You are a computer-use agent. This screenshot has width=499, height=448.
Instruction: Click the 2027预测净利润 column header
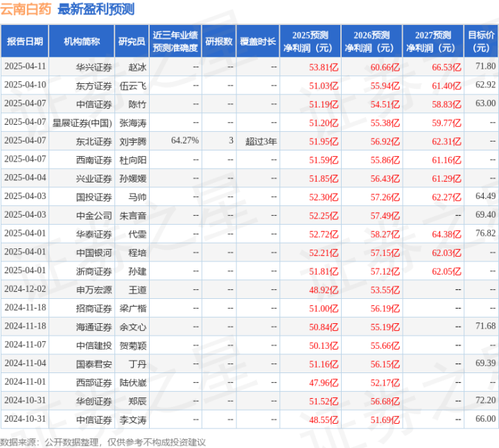(432, 42)
